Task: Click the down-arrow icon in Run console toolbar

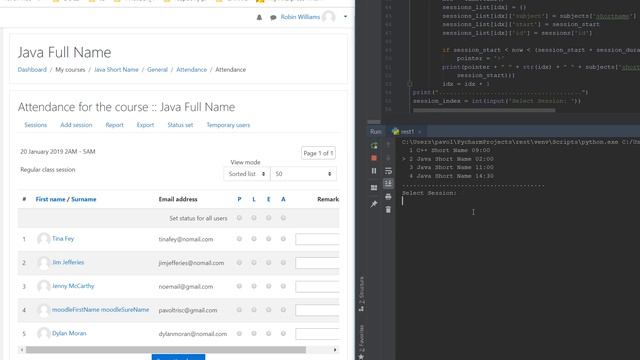Action: (x=388, y=158)
